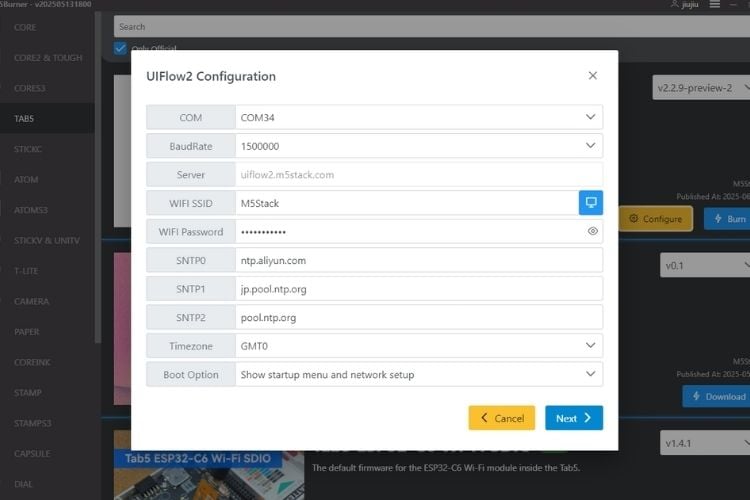Open the ATOM device category

(26, 180)
